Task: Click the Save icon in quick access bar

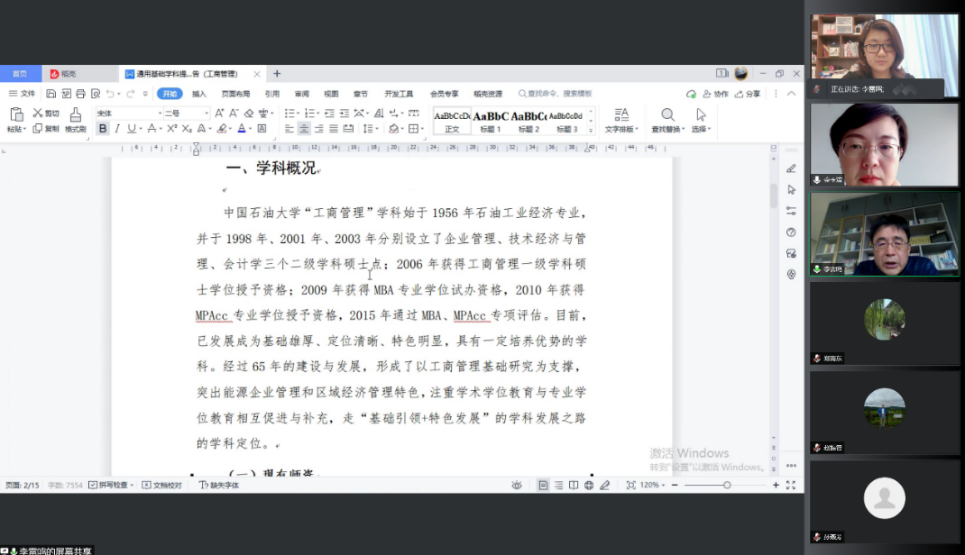Action: pos(51,94)
